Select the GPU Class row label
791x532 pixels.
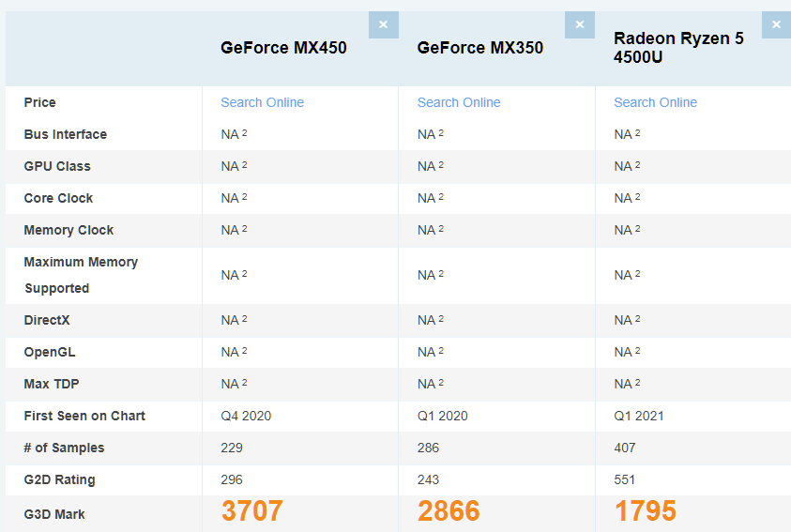pyautogui.click(x=57, y=166)
